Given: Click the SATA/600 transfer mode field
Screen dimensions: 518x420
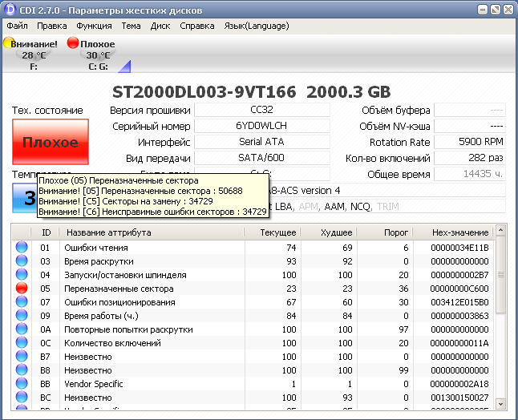Looking at the screenshot, I should pyautogui.click(x=262, y=158).
